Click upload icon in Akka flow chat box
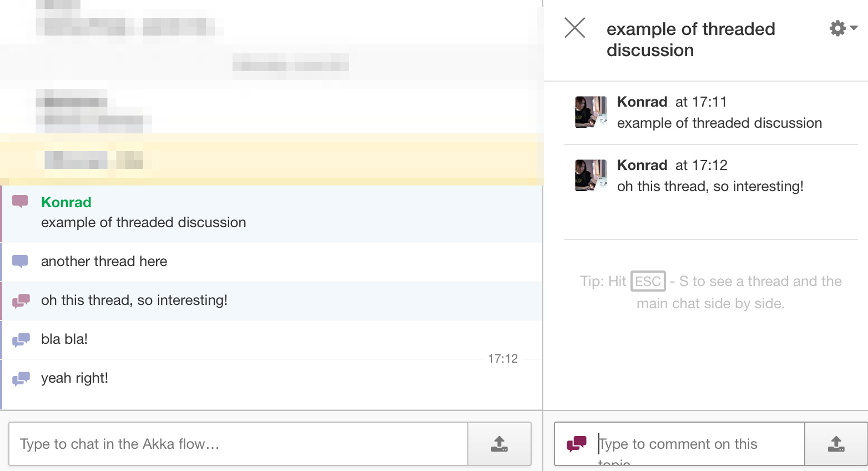Screen dimensions: 868x471 coord(499,444)
